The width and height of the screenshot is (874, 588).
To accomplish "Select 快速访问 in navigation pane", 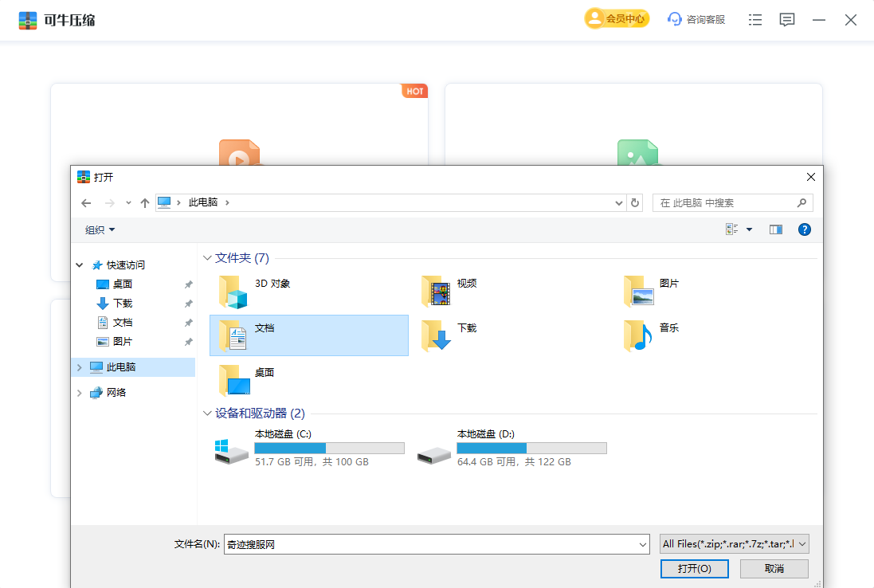I will [x=125, y=265].
